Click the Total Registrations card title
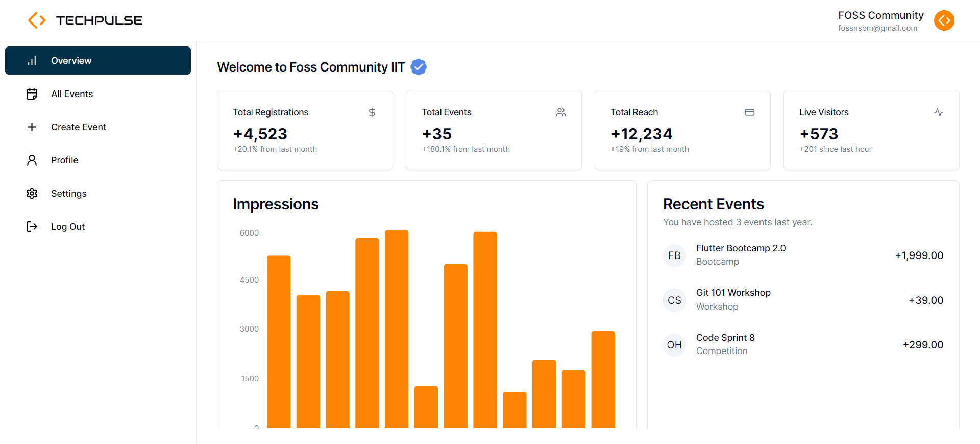The width and height of the screenshot is (980, 444). (x=271, y=112)
